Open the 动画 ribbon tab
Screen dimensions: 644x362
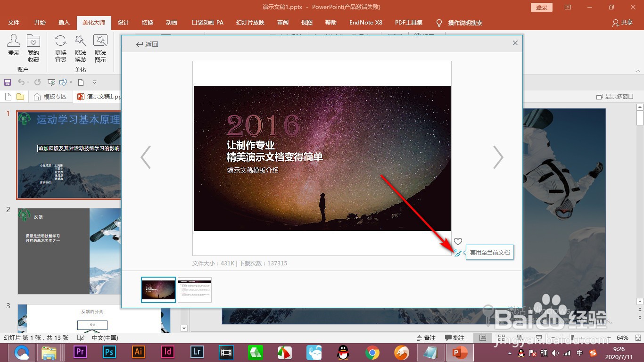[172, 23]
